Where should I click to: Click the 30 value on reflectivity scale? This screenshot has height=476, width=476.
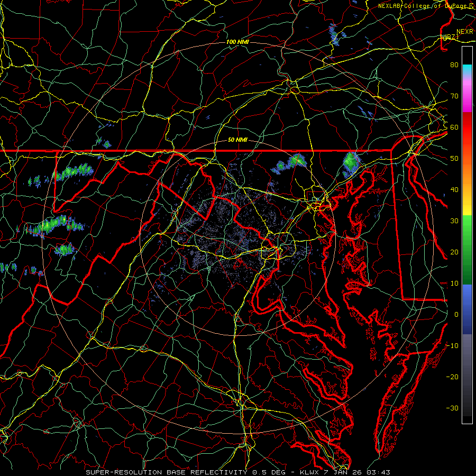pyautogui.click(x=454, y=221)
